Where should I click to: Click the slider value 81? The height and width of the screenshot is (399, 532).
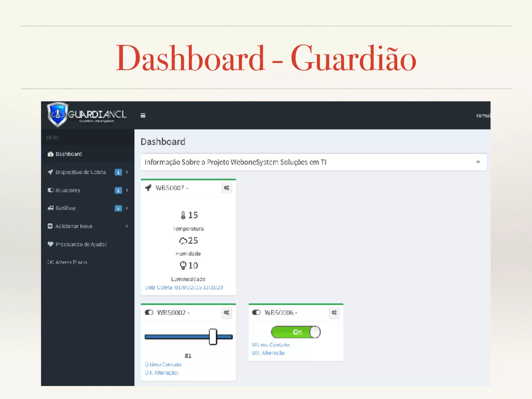(x=188, y=356)
